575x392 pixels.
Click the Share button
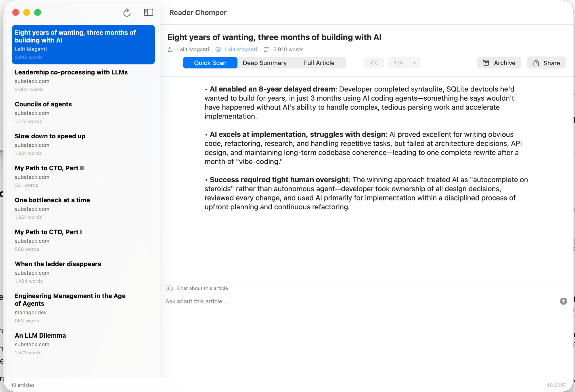click(546, 63)
